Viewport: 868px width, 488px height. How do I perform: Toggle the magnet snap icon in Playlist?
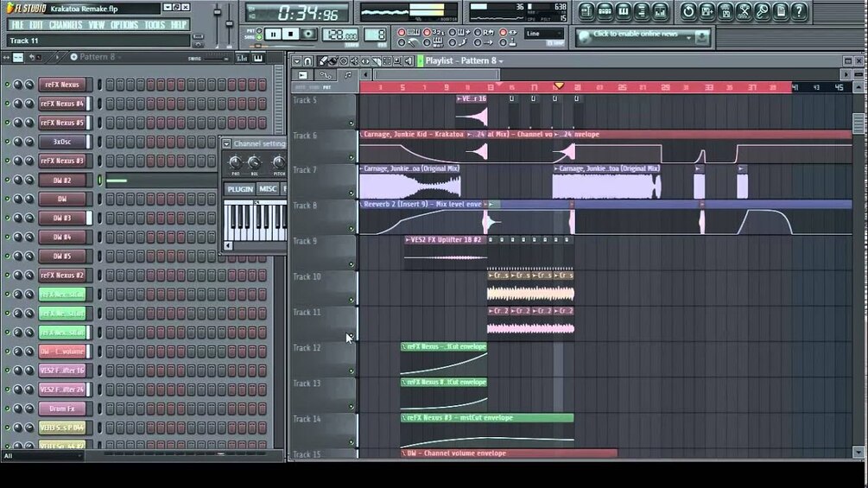click(307, 60)
